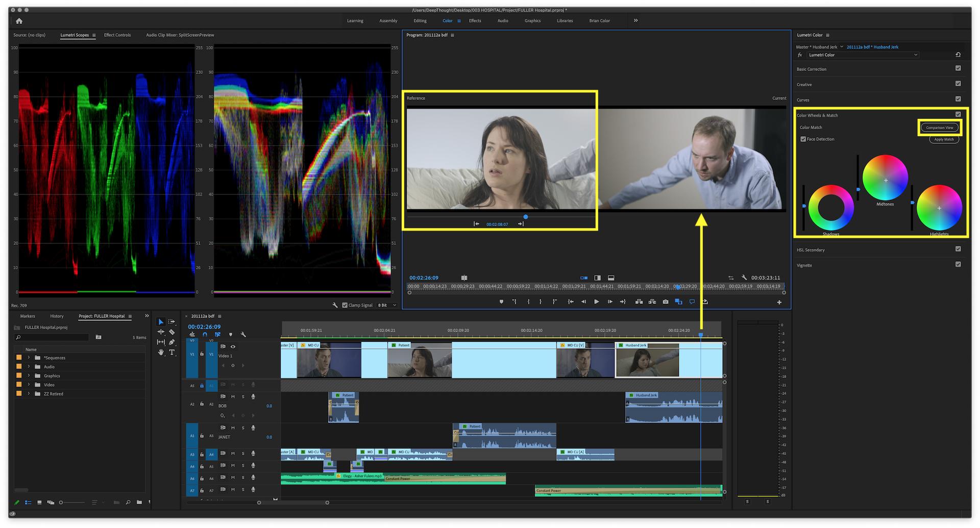
Task: Click Add Marker in Program monitor controls
Action: click(501, 301)
